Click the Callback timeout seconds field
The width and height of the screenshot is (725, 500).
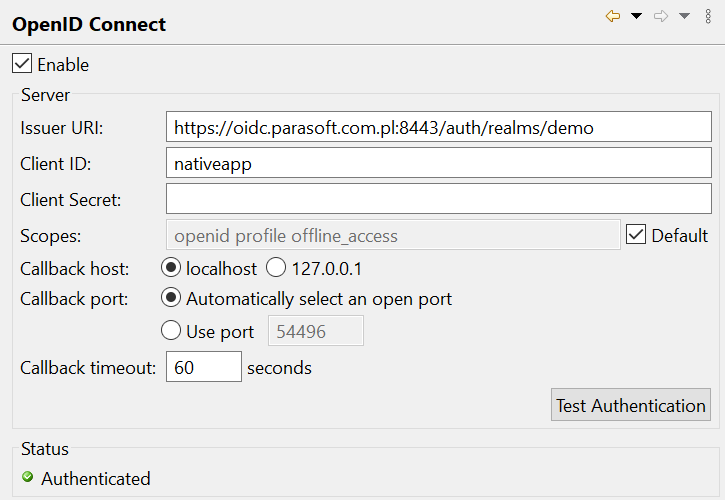click(203, 366)
